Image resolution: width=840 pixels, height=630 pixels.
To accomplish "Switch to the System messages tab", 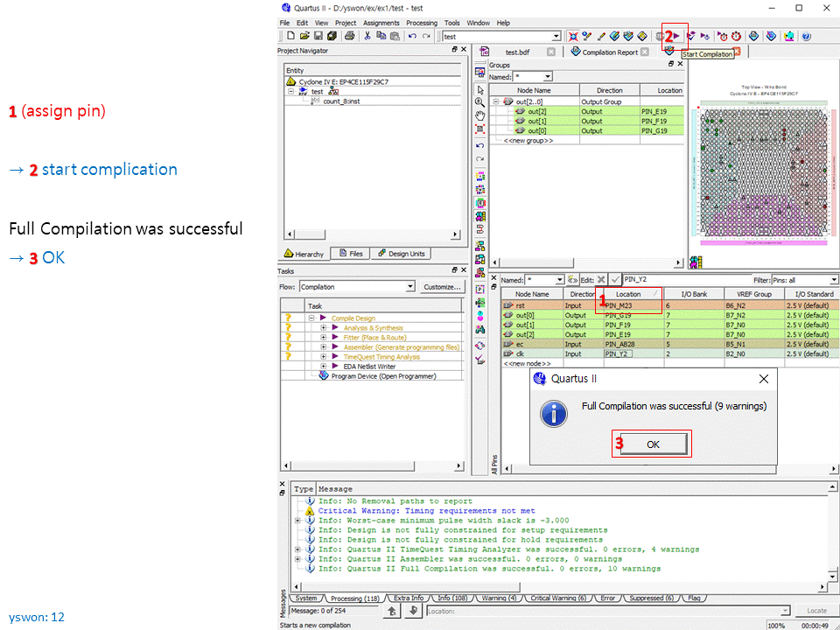I will coord(306,598).
